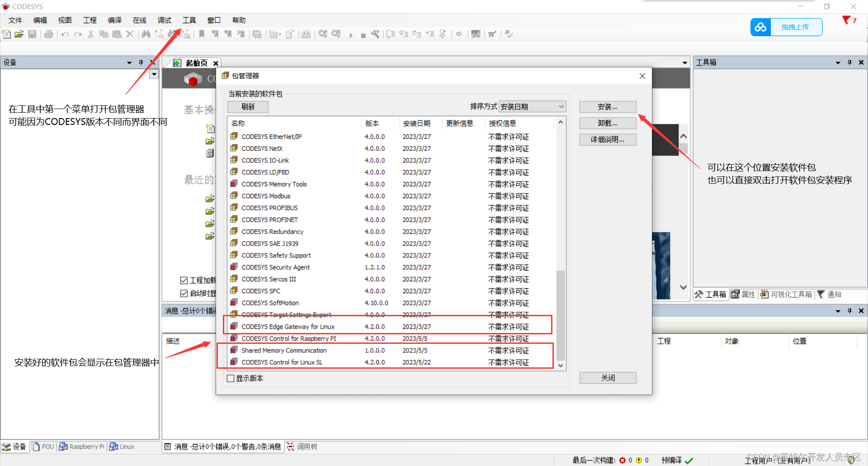
Task: Click the Toggle Bookmark toolbar icon
Action: click(x=202, y=34)
